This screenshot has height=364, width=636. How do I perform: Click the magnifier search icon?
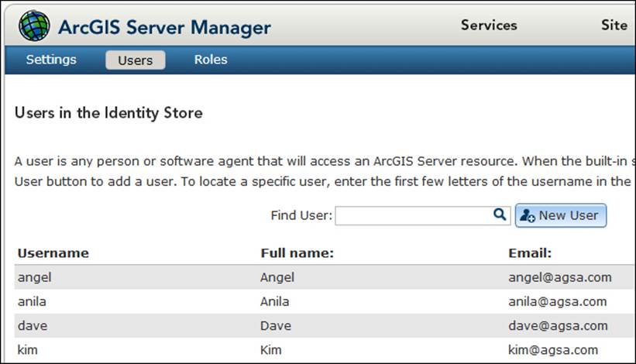click(500, 215)
